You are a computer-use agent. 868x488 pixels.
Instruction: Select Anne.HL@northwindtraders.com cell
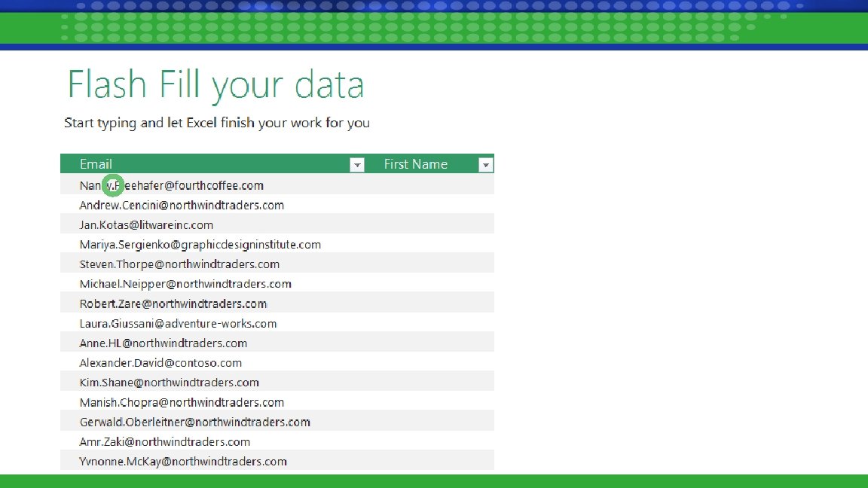(213, 343)
